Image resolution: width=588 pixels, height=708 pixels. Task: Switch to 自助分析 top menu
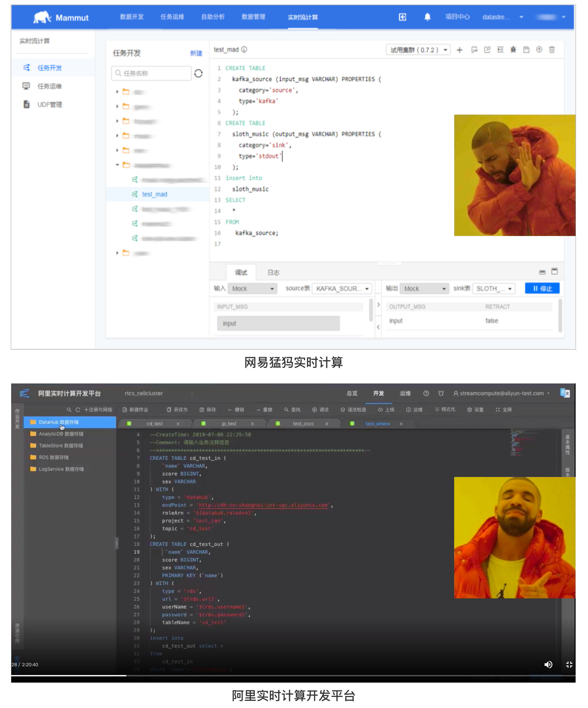click(x=213, y=17)
